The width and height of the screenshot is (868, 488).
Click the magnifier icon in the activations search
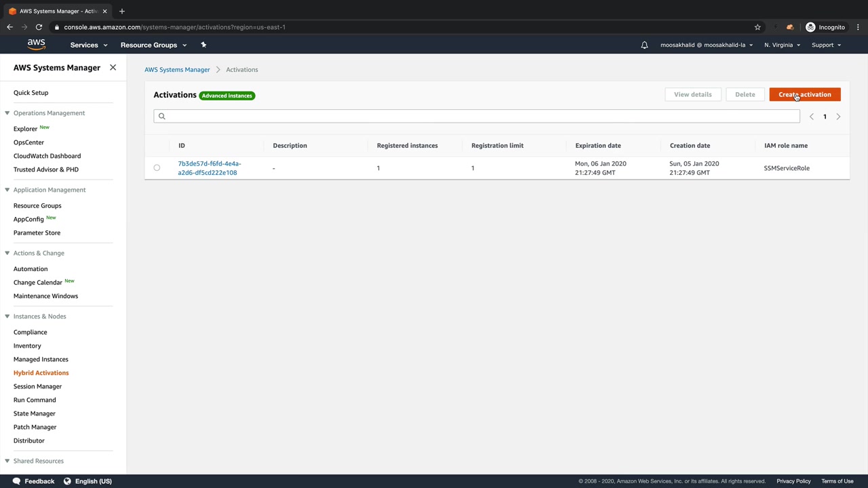(161, 116)
